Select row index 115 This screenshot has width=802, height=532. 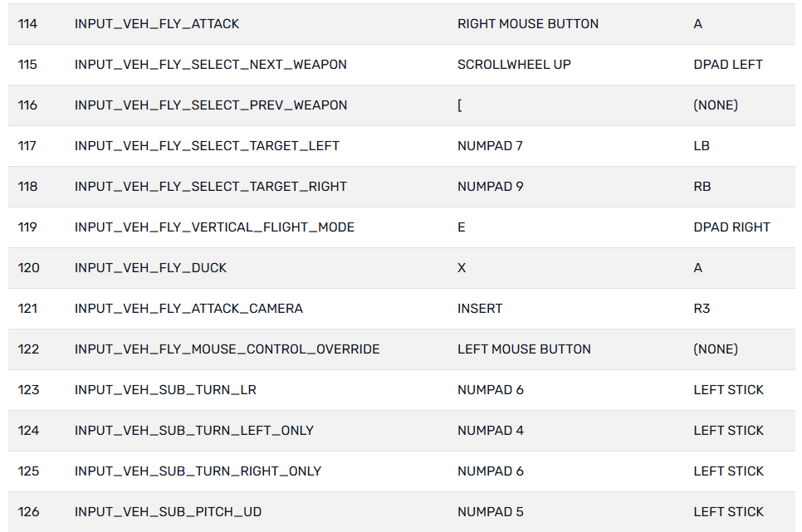[27, 65]
